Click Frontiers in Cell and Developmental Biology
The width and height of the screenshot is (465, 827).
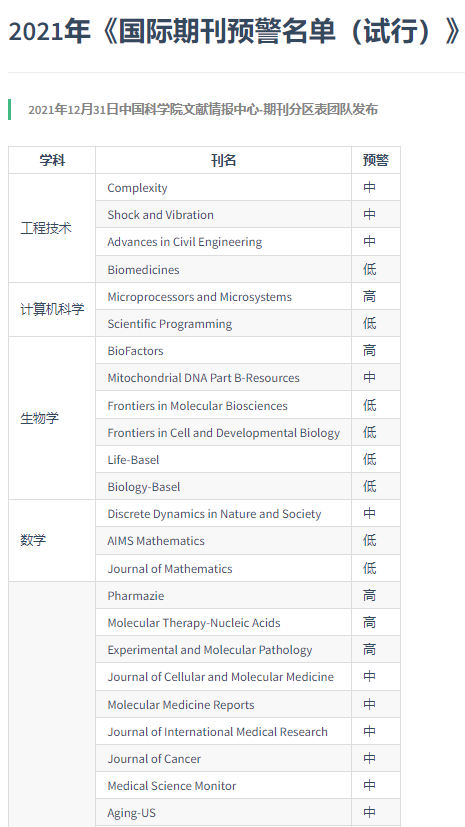(x=224, y=433)
